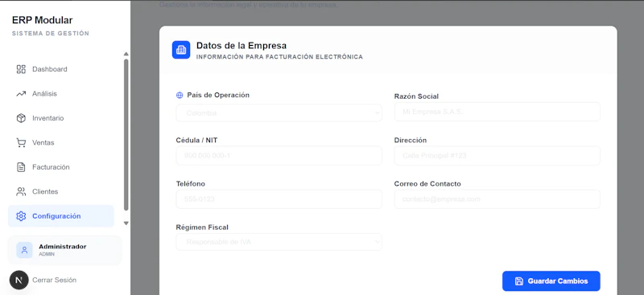644x295 pixels.
Task: Open the Dashboard menu item
Action: pos(61,69)
